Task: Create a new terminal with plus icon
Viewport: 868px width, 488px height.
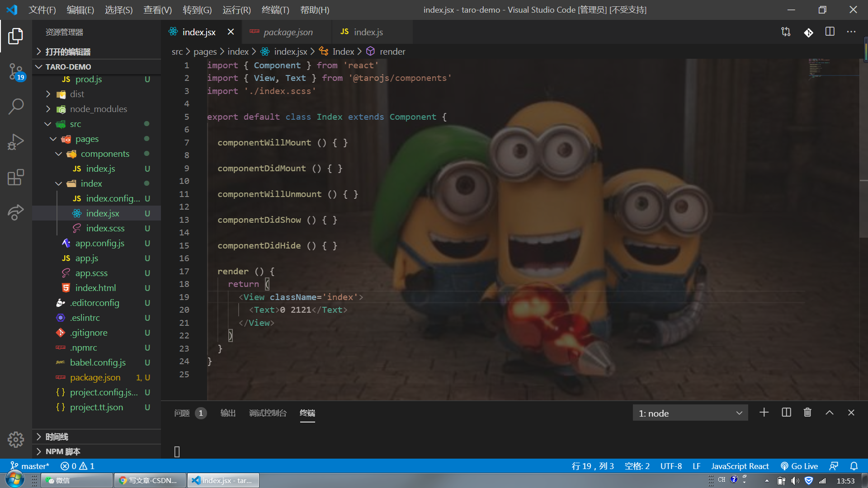Action: tap(764, 413)
